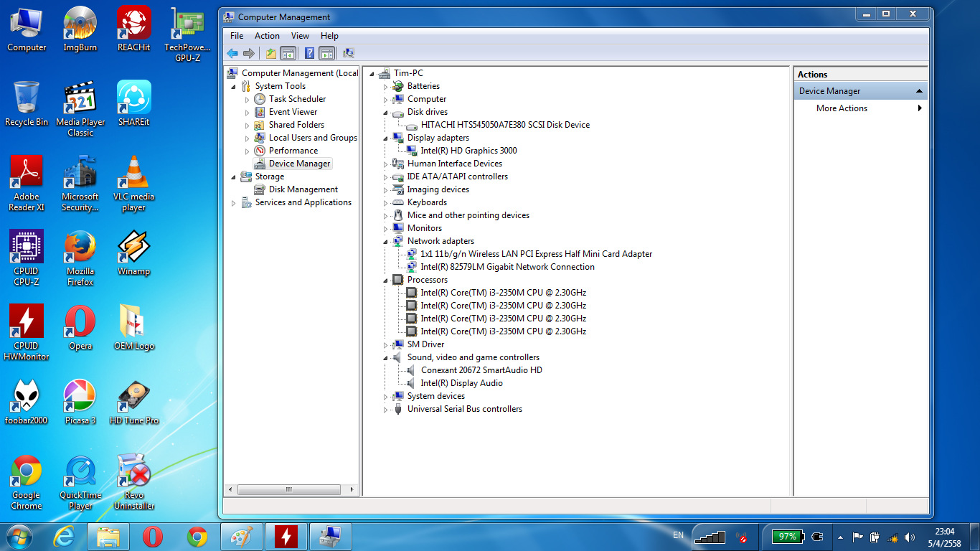
Task: Select Device Manager in the console tree
Action: 299,164
